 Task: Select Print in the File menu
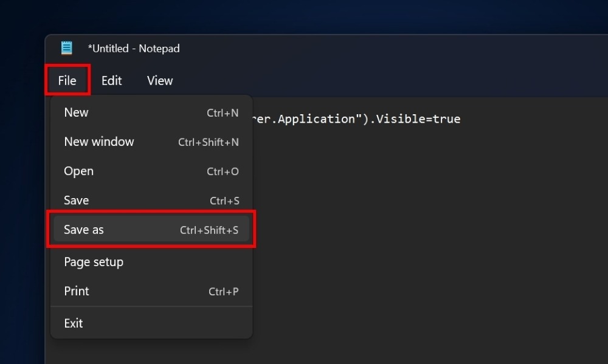(76, 291)
